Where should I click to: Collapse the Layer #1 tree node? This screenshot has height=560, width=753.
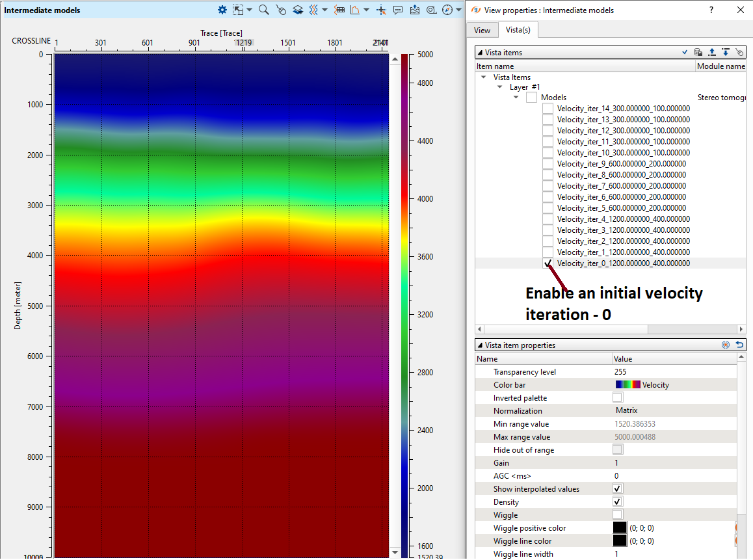(499, 87)
